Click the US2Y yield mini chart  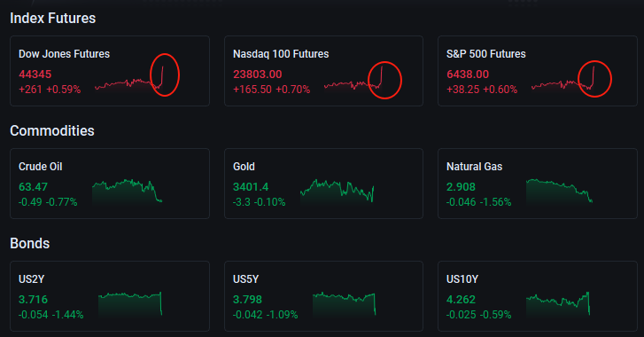130,303
